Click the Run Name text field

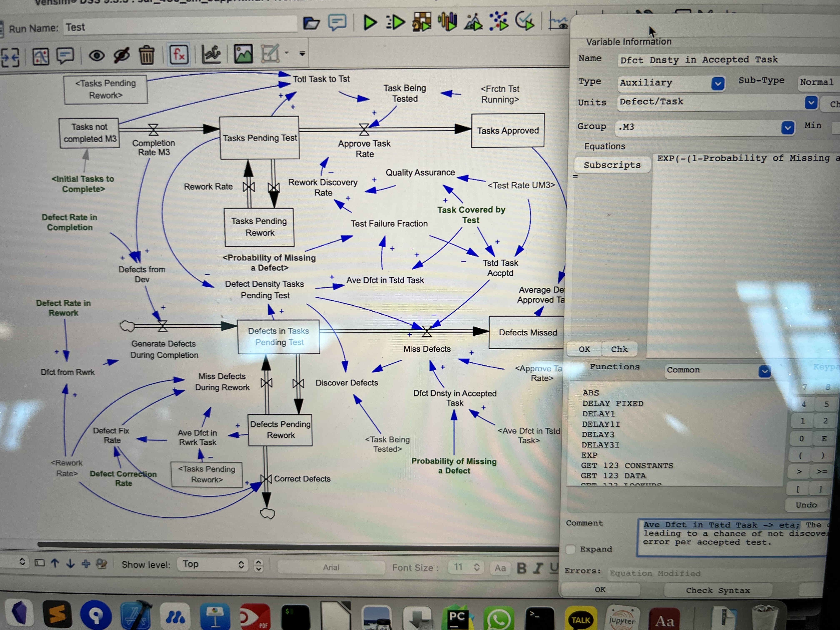(x=180, y=27)
